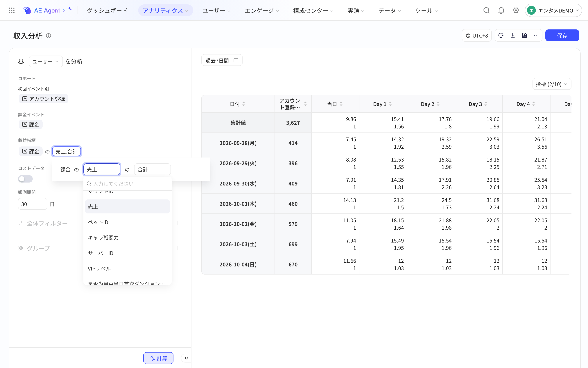Open the 過去7日間 date range picker
Image resolution: width=588 pixels, height=368 pixels.
[x=222, y=60]
